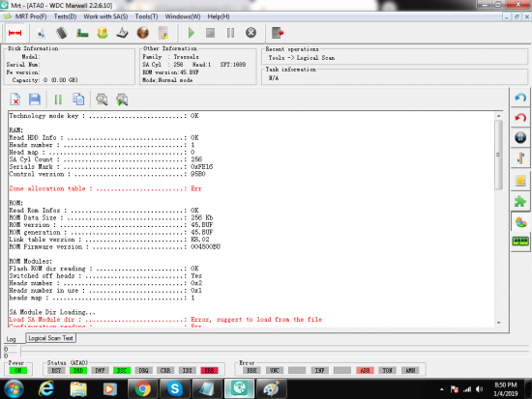
Task: Click the red undo arrow in right sidebar
Action: 520,118
